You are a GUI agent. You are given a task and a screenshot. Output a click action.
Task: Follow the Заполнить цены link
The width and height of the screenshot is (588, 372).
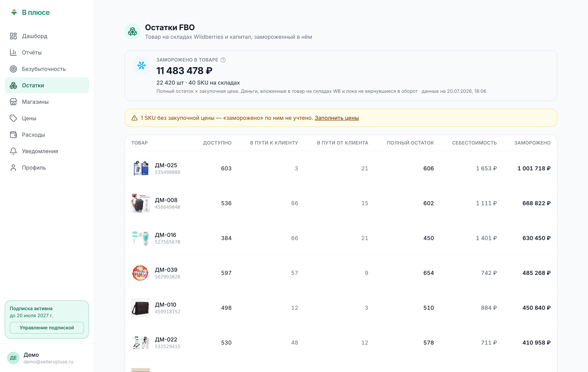(x=337, y=118)
